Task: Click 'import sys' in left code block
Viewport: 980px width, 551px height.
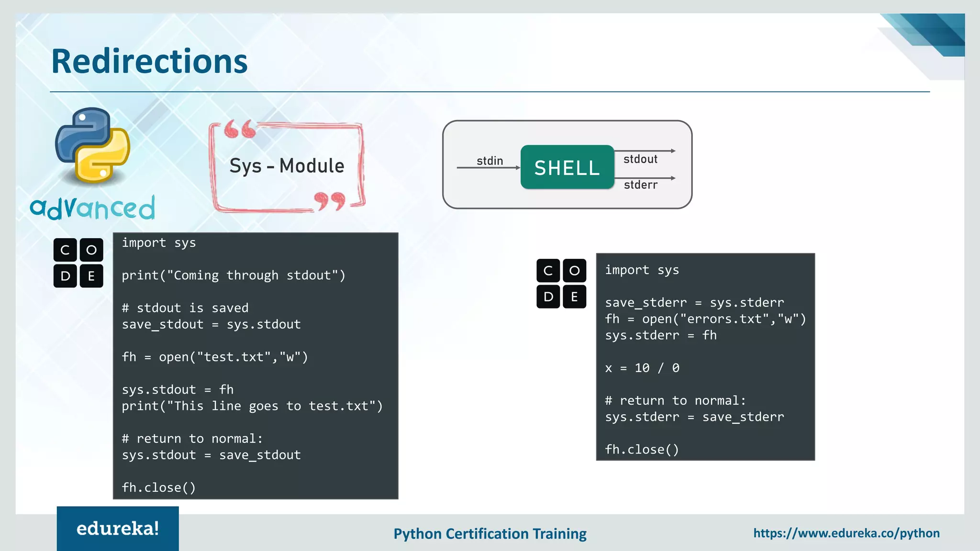Action: [159, 242]
